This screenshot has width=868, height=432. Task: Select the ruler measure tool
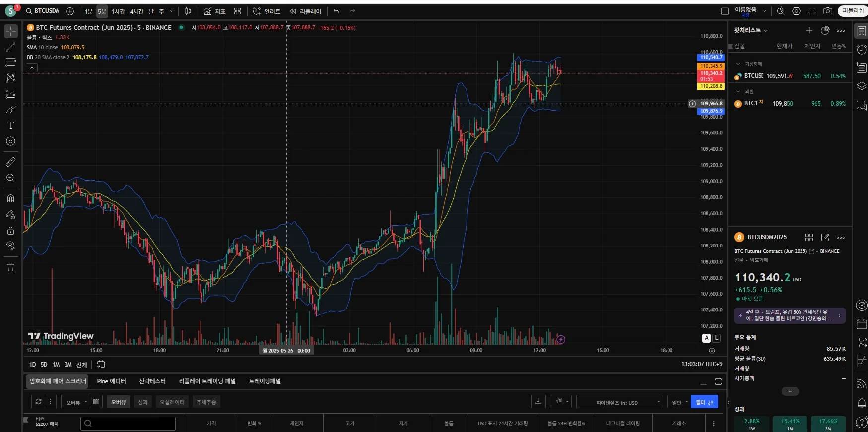(x=10, y=162)
